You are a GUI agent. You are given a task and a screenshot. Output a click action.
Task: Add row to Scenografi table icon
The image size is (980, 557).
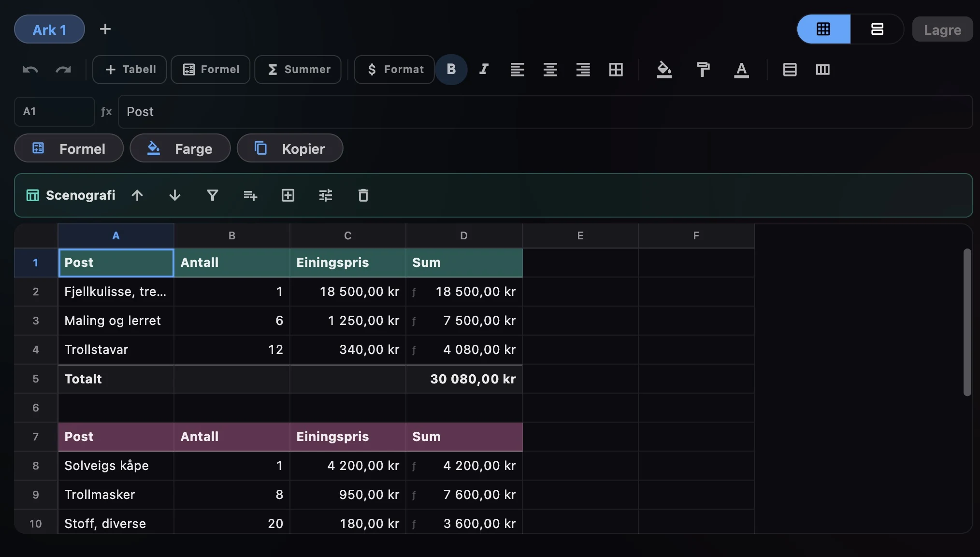click(x=250, y=195)
